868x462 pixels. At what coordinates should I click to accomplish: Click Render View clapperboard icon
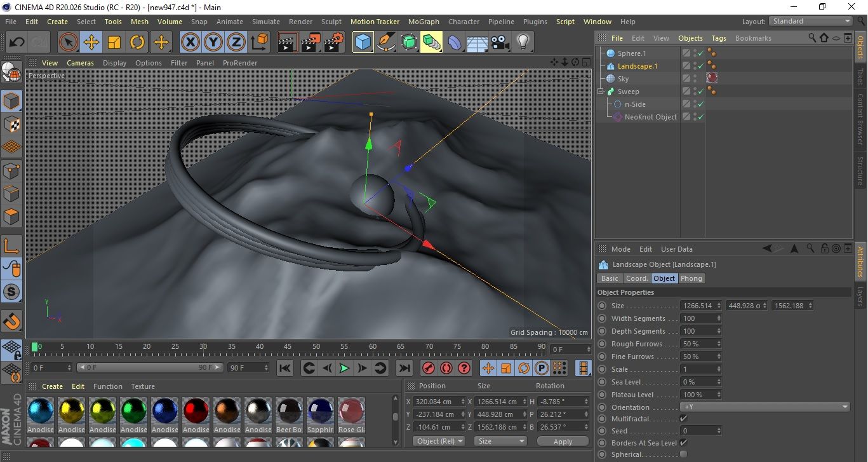(x=288, y=43)
